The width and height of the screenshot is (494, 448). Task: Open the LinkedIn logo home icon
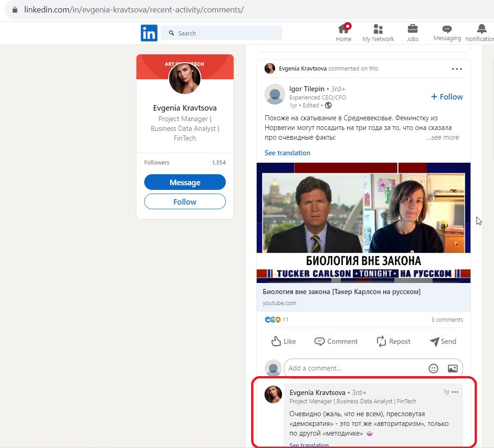(x=149, y=33)
